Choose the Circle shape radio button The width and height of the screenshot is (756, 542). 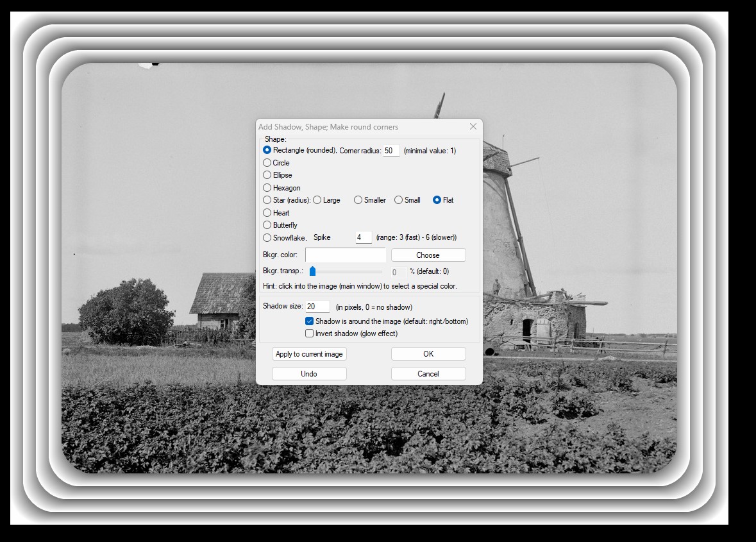tap(267, 163)
